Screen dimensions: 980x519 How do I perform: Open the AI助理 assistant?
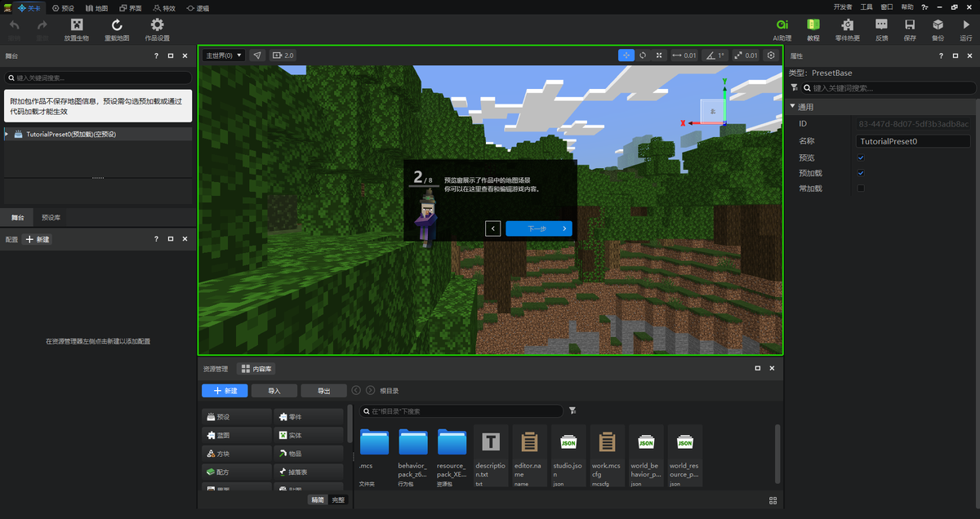click(782, 25)
